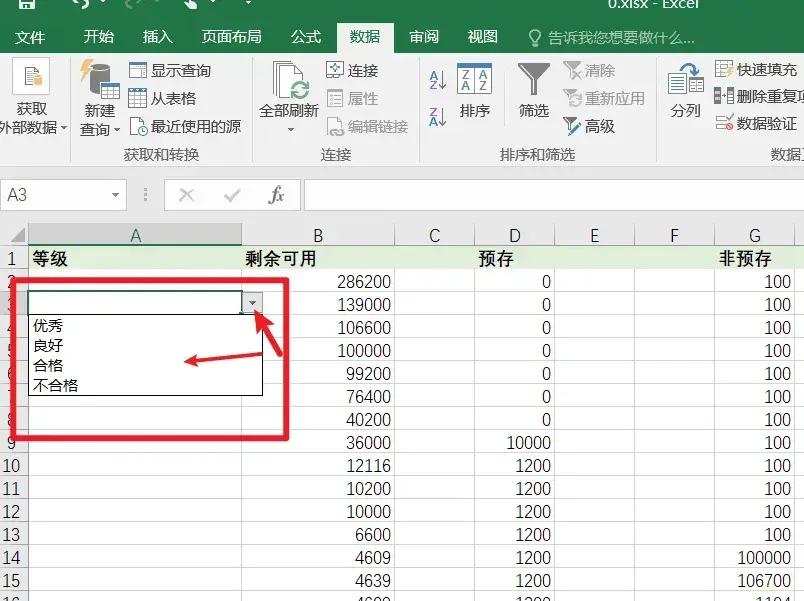Choose 合格 from dropdown list

coord(145,365)
